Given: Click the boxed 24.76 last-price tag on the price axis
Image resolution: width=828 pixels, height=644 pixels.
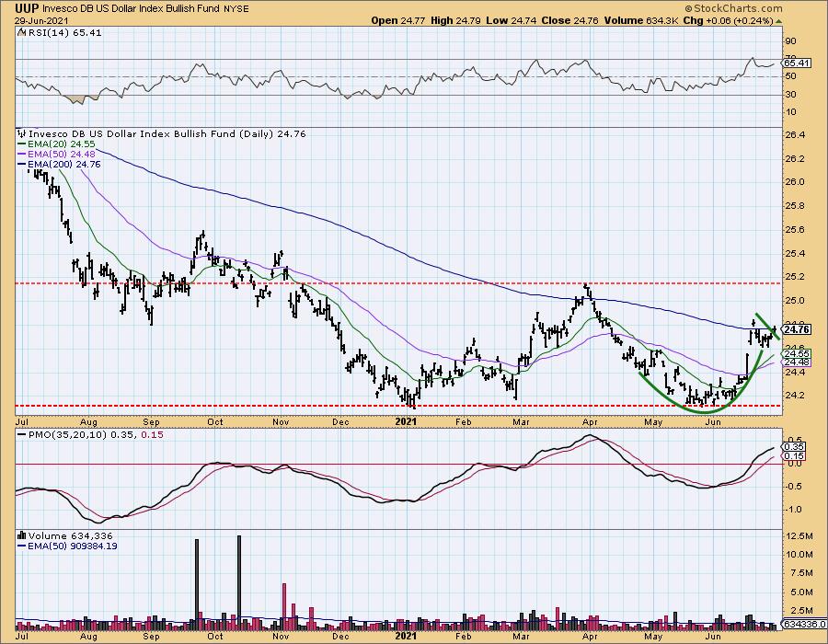Looking at the screenshot, I should coord(797,330).
